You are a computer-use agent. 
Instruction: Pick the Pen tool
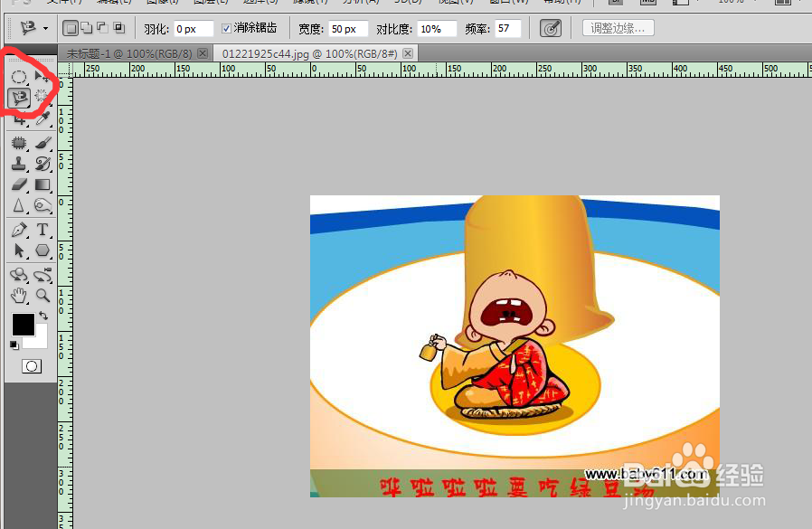click(x=19, y=230)
